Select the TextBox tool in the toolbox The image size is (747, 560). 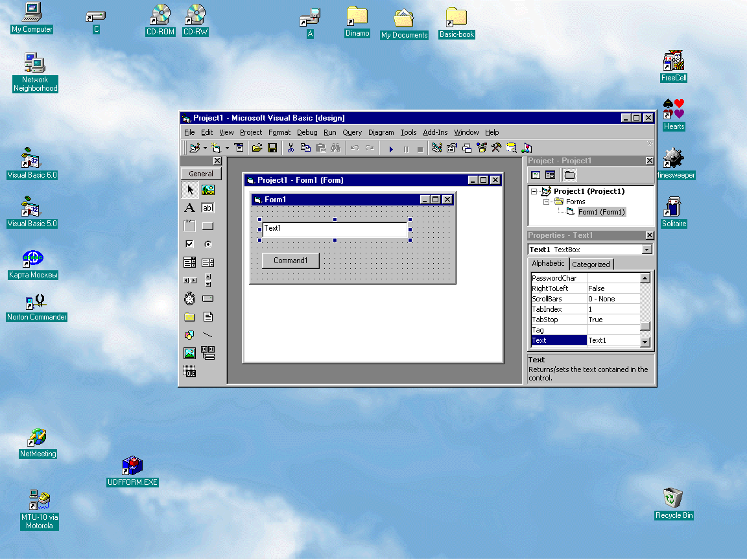(x=207, y=207)
